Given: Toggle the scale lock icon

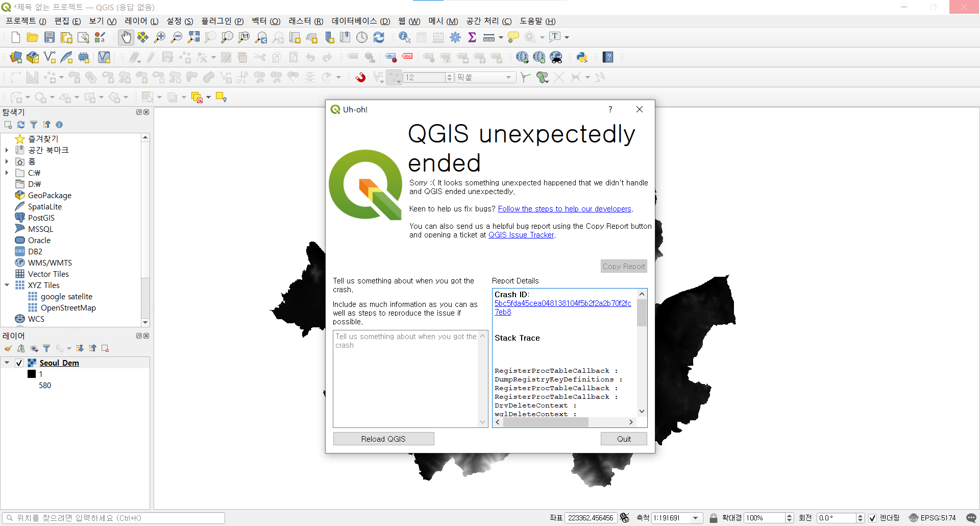Looking at the screenshot, I should point(714,518).
